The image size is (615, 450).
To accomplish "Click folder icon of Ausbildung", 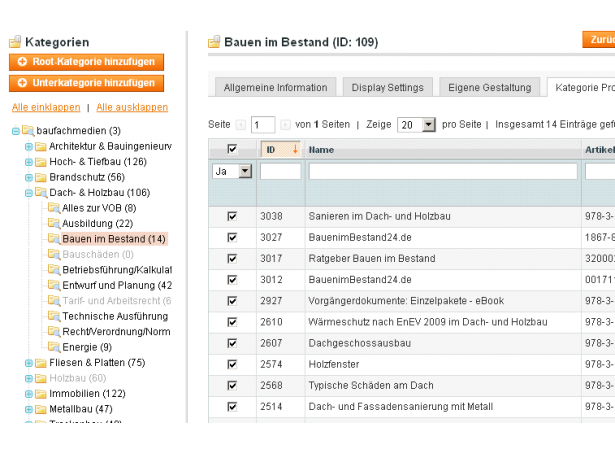I will 54,223.
